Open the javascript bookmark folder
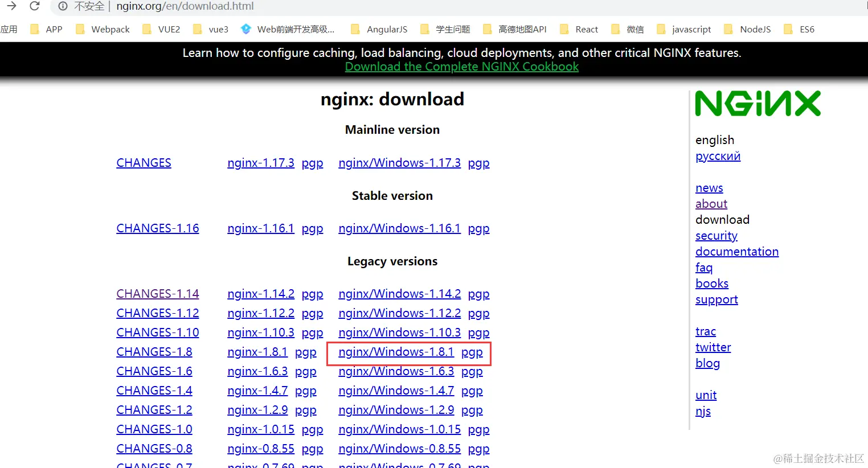This screenshot has height=468, width=868. coord(684,29)
